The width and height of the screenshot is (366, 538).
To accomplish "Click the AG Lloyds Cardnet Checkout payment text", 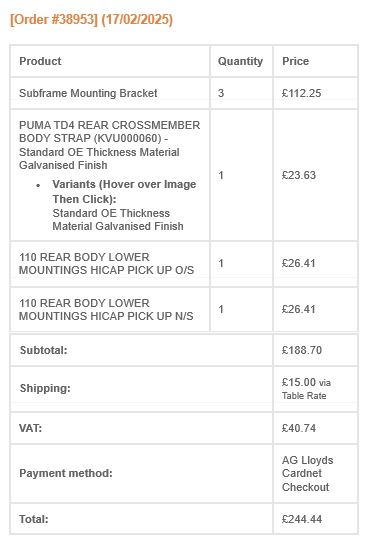I will [307, 473].
